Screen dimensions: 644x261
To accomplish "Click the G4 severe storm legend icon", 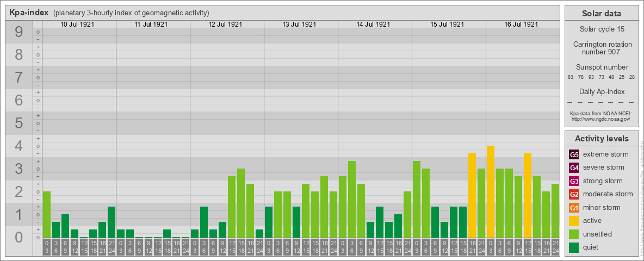I will [574, 168].
